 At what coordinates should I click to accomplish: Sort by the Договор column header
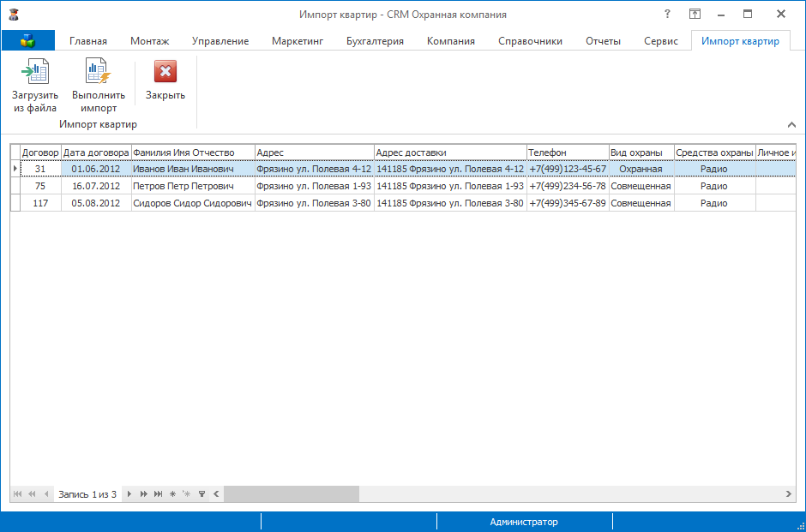(40, 152)
